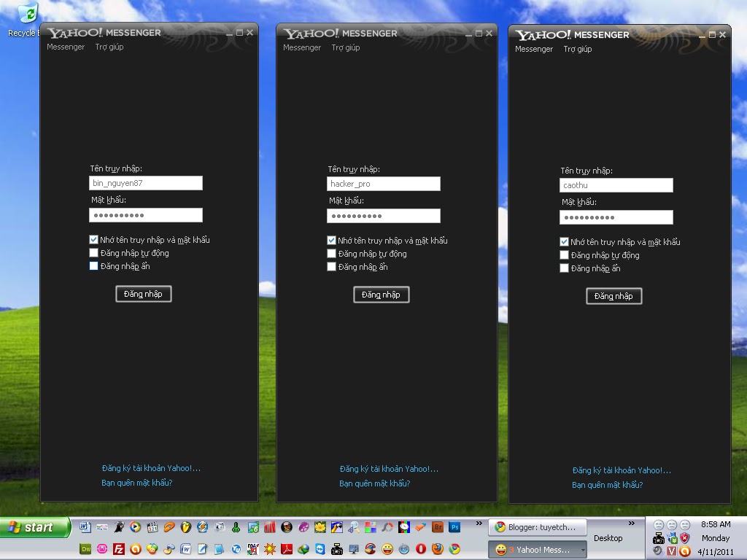Focus password field under hacker_pro
Image resolution: width=747 pixels, height=560 pixels.
click(x=384, y=216)
